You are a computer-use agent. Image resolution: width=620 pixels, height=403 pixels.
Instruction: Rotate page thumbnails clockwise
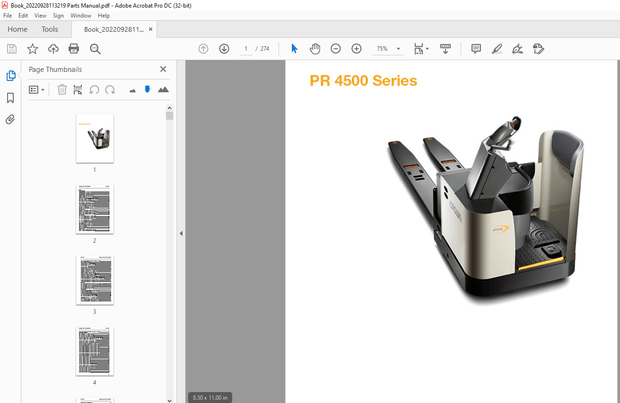(110, 90)
